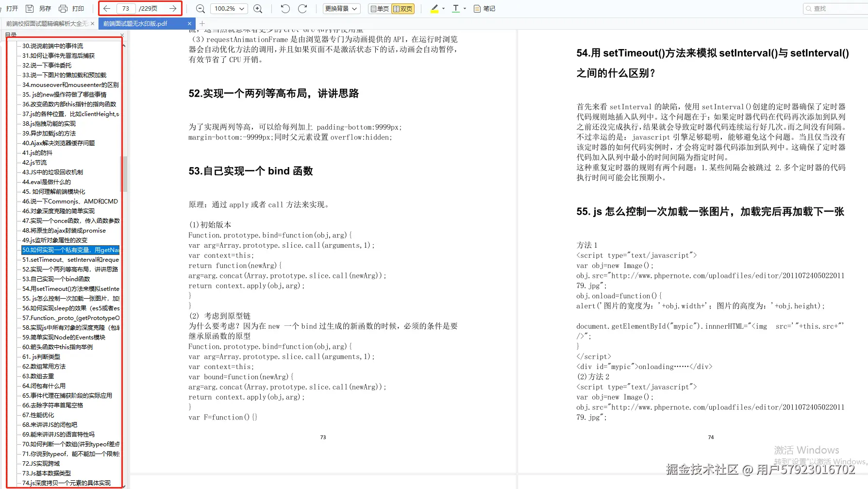Expand the highlighter color options arrow
The height and width of the screenshot is (489, 868).
[x=443, y=9]
